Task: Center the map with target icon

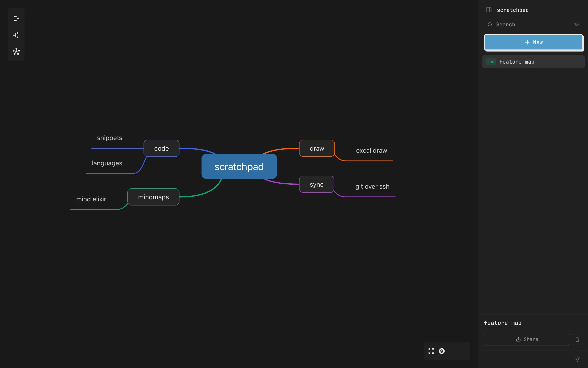Action: 442,351
